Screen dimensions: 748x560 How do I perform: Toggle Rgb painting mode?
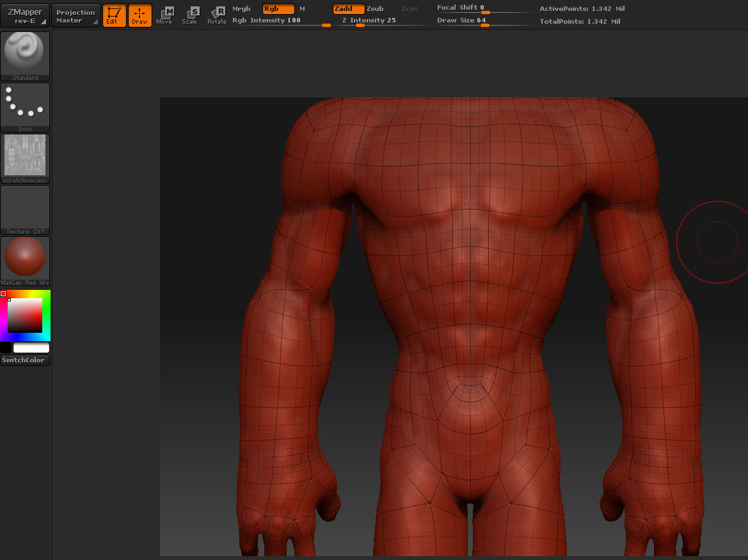[x=278, y=8]
